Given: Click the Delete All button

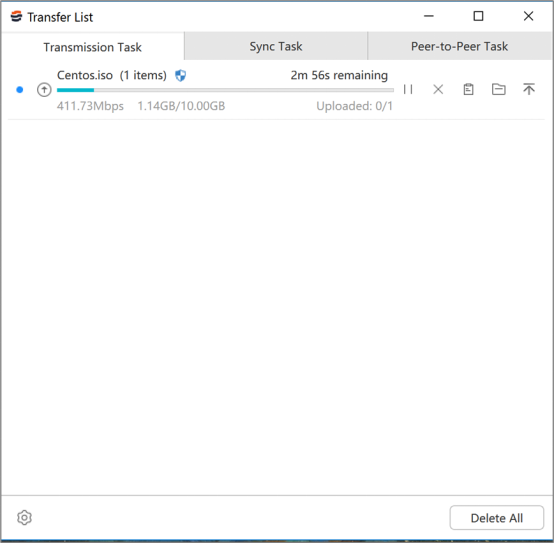Looking at the screenshot, I should point(496,518).
